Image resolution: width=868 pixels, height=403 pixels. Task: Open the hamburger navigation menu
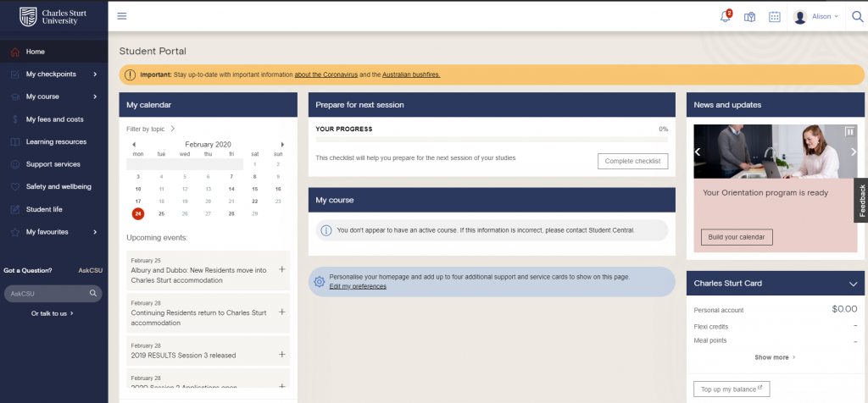coord(122,16)
